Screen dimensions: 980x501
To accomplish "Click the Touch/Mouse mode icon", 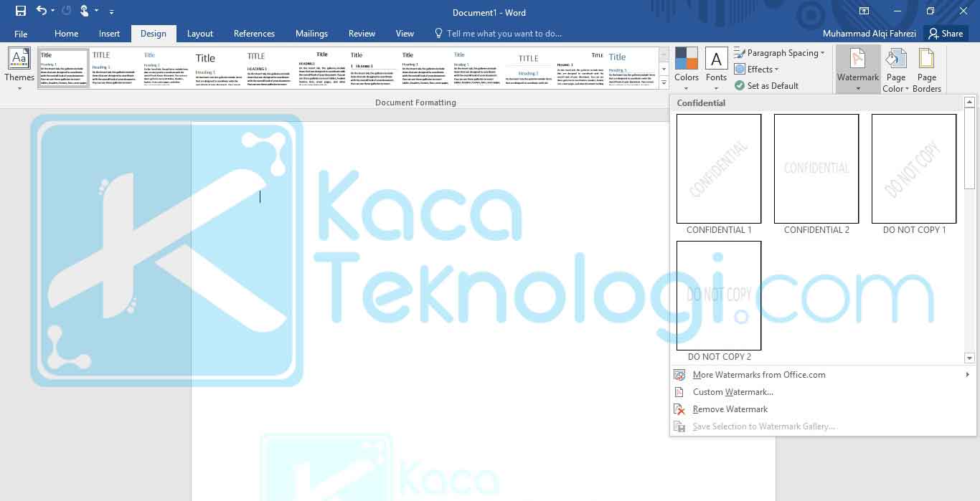I will point(85,11).
